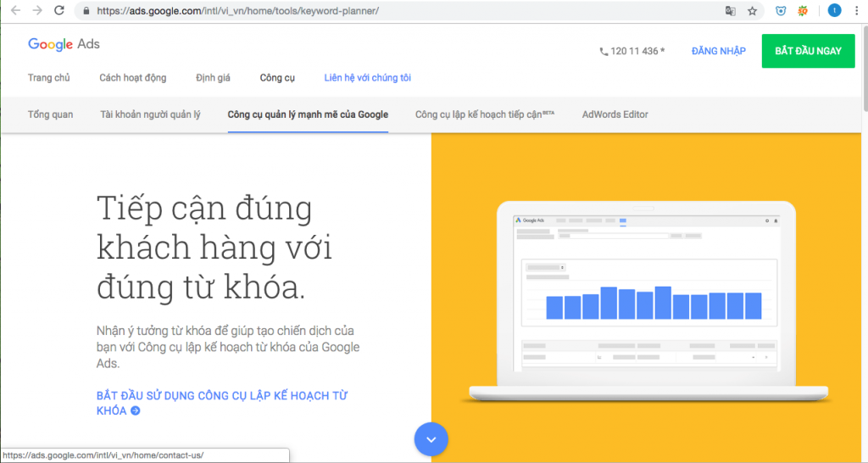Viewport: 868px width, 463px height.
Task: Open the SQ browser extension icon
Action: (x=803, y=12)
